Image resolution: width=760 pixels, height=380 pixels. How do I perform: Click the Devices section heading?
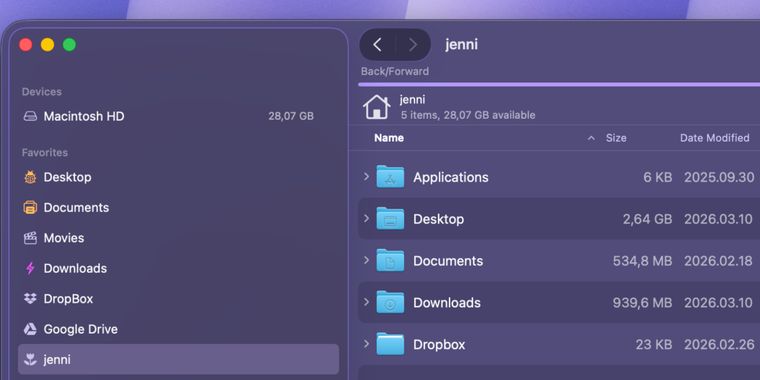click(x=42, y=92)
